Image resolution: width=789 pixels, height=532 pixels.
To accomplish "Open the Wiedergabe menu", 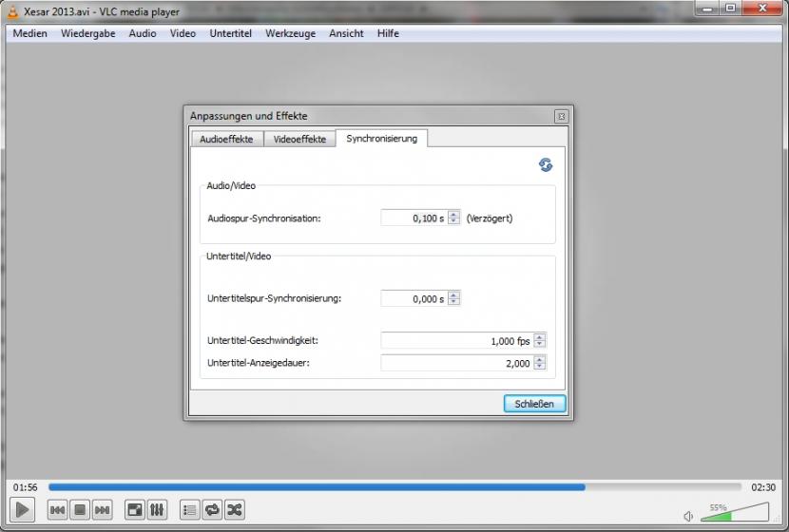I will click(88, 33).
